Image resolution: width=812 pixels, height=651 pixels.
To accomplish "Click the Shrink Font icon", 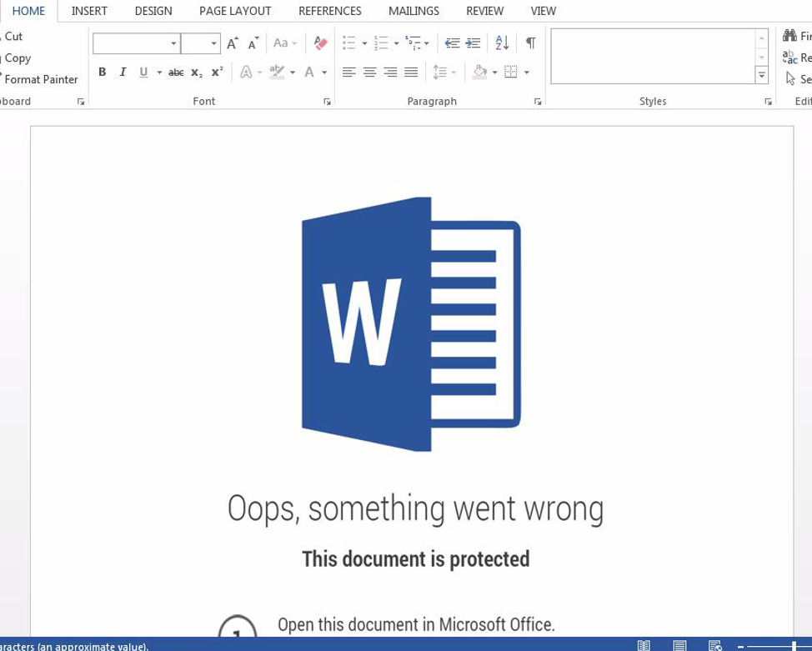I will (253, 43).
